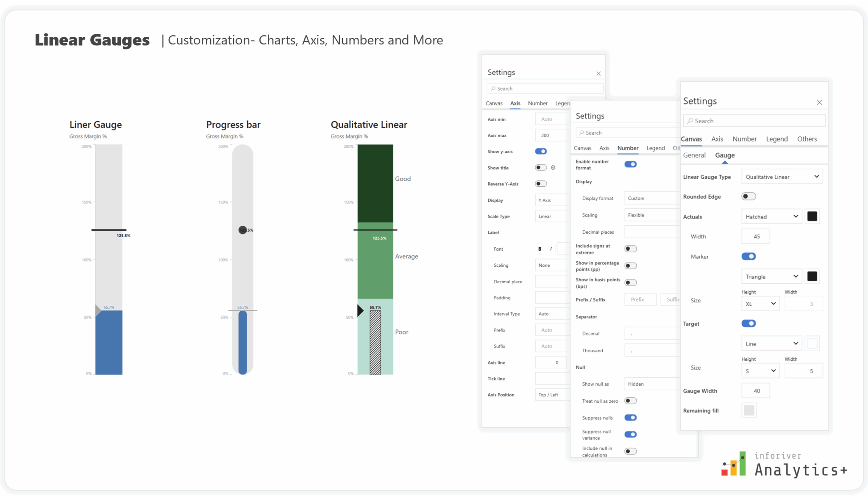Open the Remaining fill color swatch
The height and width of the screenshot is (498, 868).
pos(749,410)
